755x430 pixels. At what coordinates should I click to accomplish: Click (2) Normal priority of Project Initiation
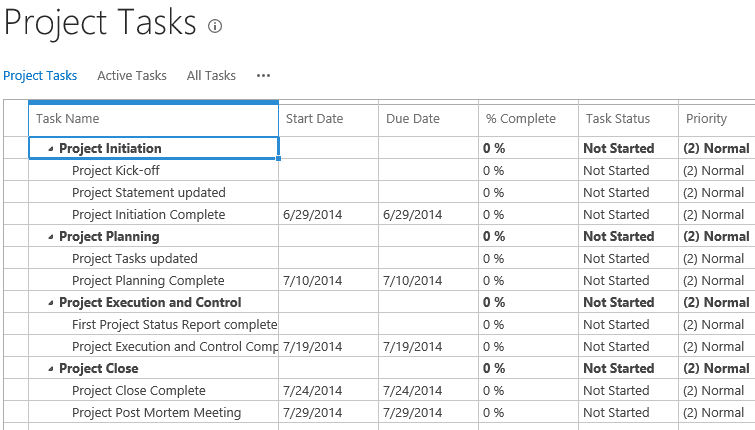click(717, 148)
